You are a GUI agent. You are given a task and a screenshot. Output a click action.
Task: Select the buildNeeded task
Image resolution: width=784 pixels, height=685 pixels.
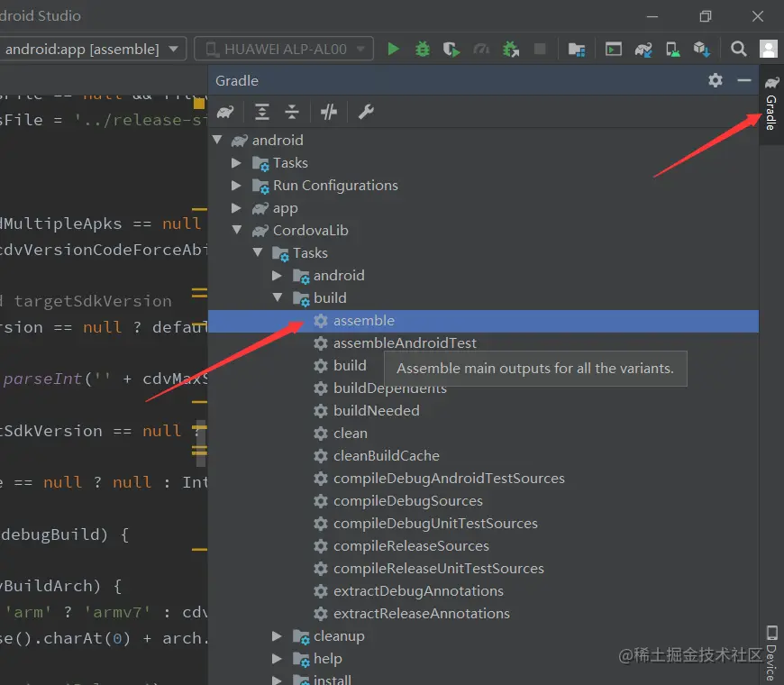click(x=376, y=410)
